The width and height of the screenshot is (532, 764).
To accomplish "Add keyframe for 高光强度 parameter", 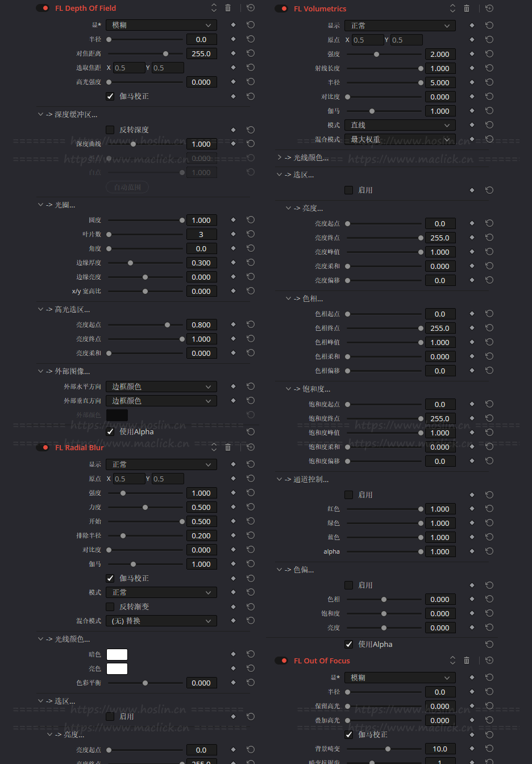I will [233, 82].
